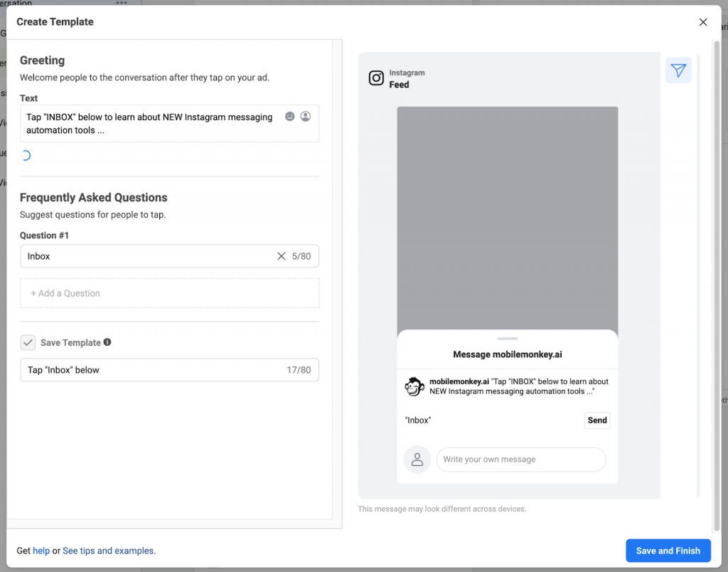Image resolution: width=728 pixels, height=572 pixels.
Task: Click the "Suggest questions for people to tap." text
Action: (x=93, y=215)
